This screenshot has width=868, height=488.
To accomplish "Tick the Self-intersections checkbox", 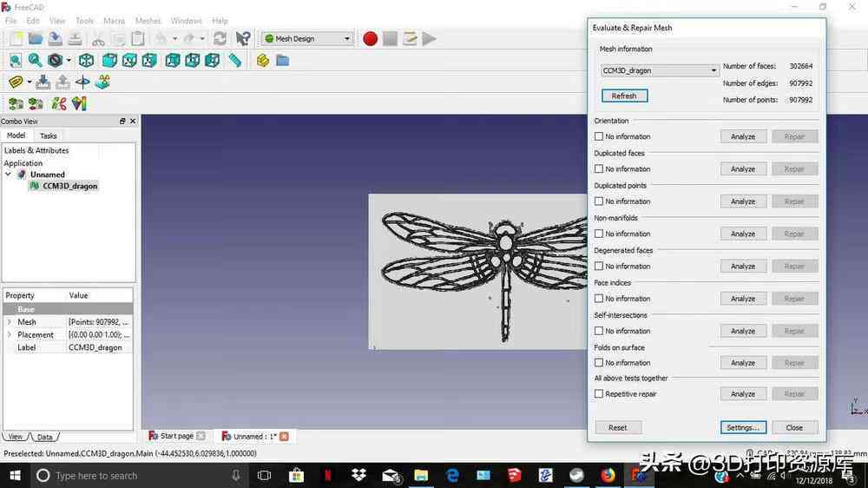I will [x=598, y=331].
